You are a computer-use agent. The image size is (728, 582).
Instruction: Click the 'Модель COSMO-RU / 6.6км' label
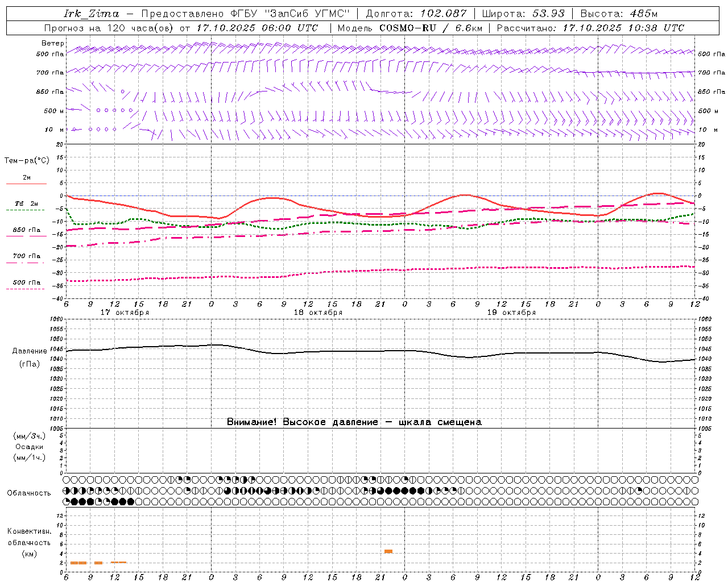point(410,28)
